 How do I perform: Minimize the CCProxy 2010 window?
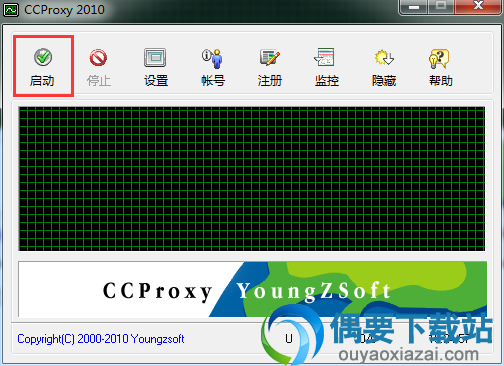click(x=414, y=6)
